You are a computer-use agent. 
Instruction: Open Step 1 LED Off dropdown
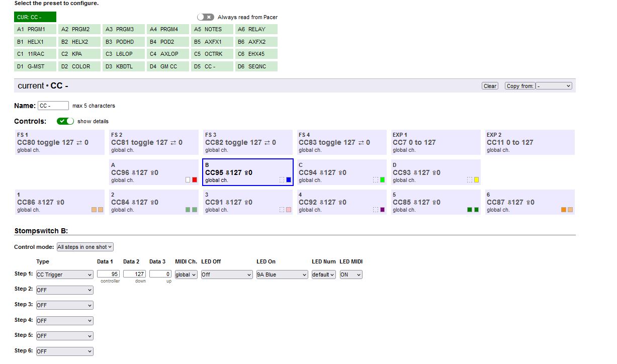pos(227,275)
